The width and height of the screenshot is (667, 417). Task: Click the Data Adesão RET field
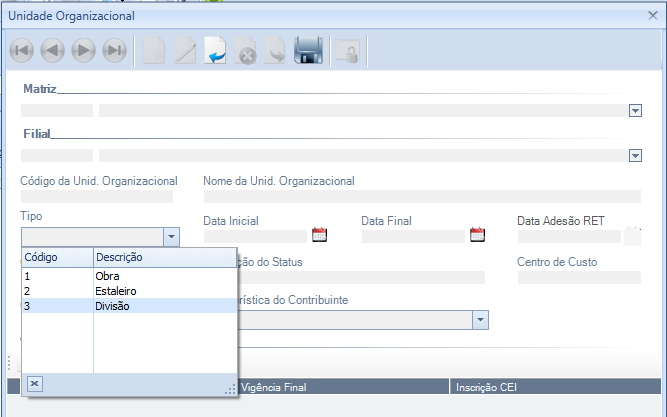[569, 237]
